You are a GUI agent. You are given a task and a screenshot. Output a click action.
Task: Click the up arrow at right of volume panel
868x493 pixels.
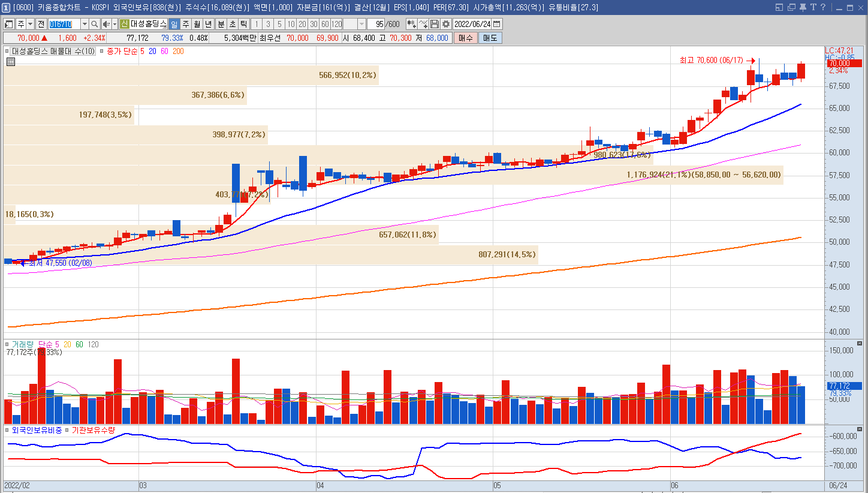click(860, 344)
